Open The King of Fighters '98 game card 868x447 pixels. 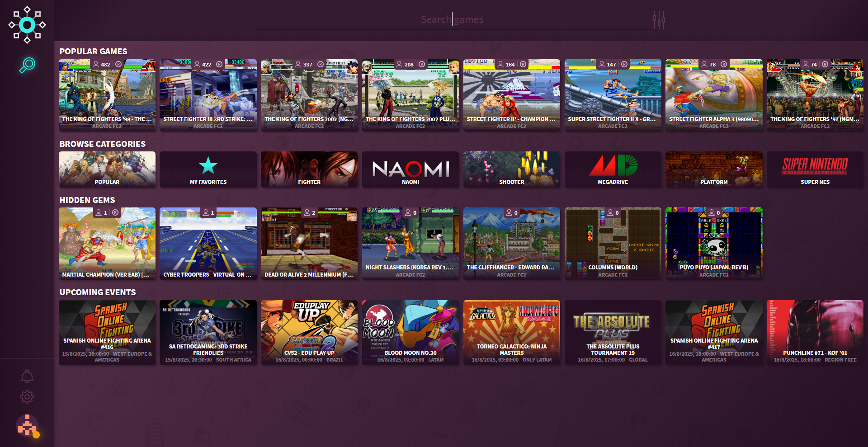[107, 95]
